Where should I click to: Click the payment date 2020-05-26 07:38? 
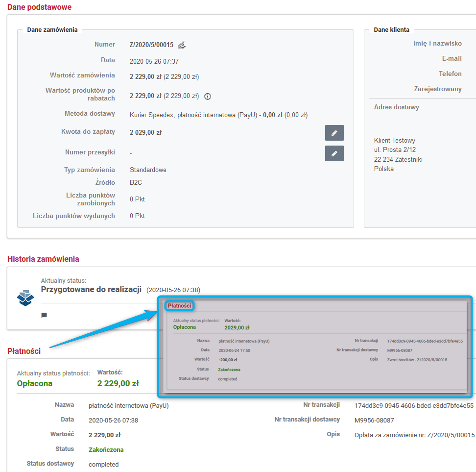113,421
